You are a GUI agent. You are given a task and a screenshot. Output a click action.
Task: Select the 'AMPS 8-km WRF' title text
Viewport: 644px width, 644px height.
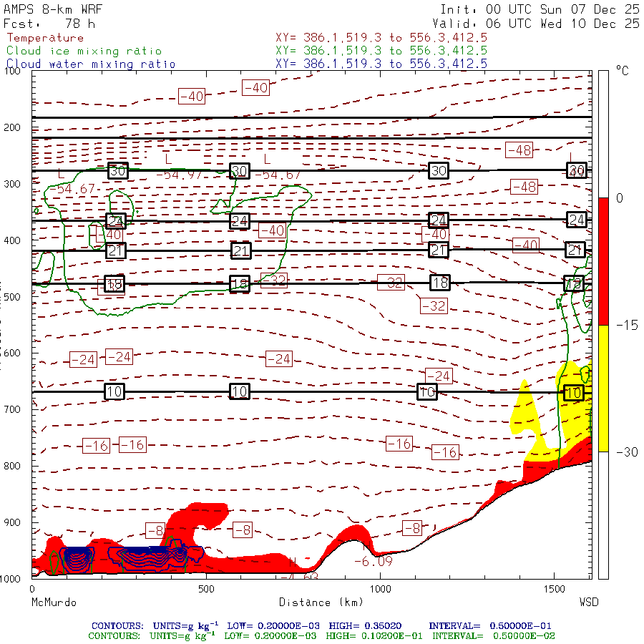tap(53, 9)
